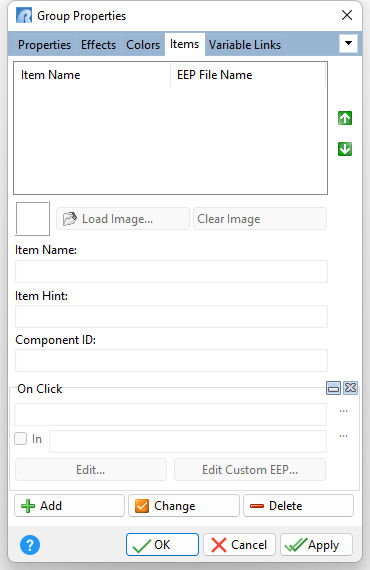Open the Variable Links tab
This screenshot has width=370, height=570.
pos(245,45)
